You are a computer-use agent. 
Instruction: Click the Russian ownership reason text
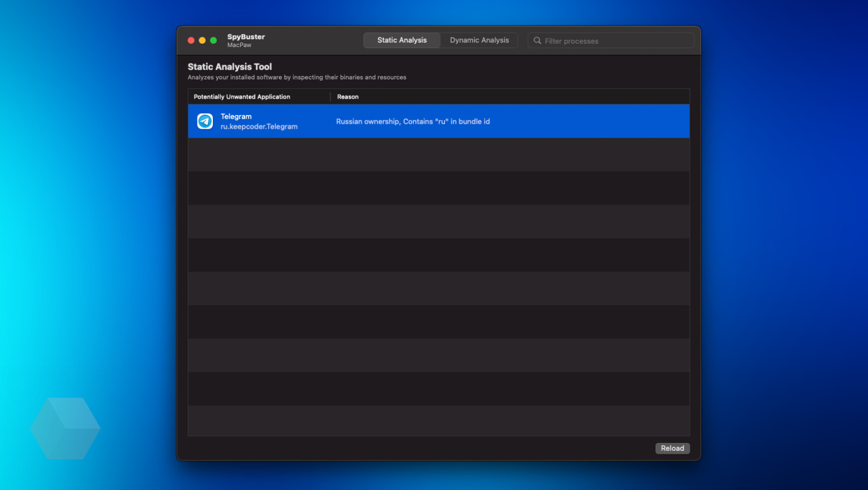pyautogui.click(x=413, y=121)
